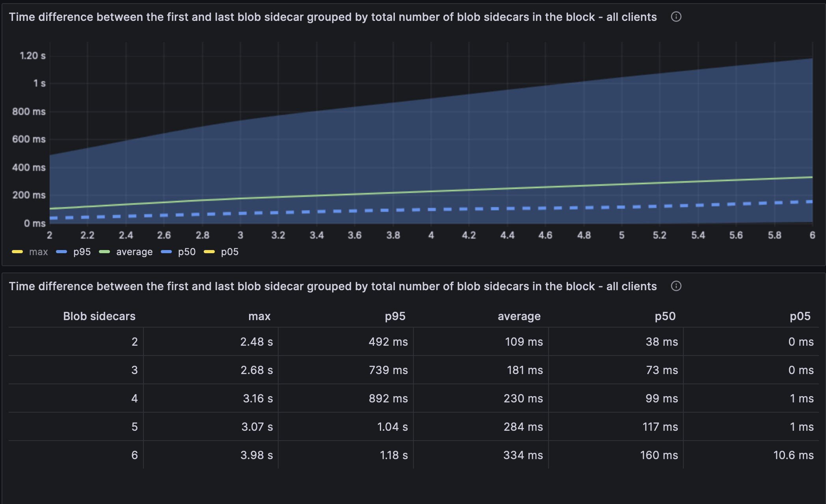Open the chart panel title menu
This screenshot has height=504, width=826.
click(333, 17)
